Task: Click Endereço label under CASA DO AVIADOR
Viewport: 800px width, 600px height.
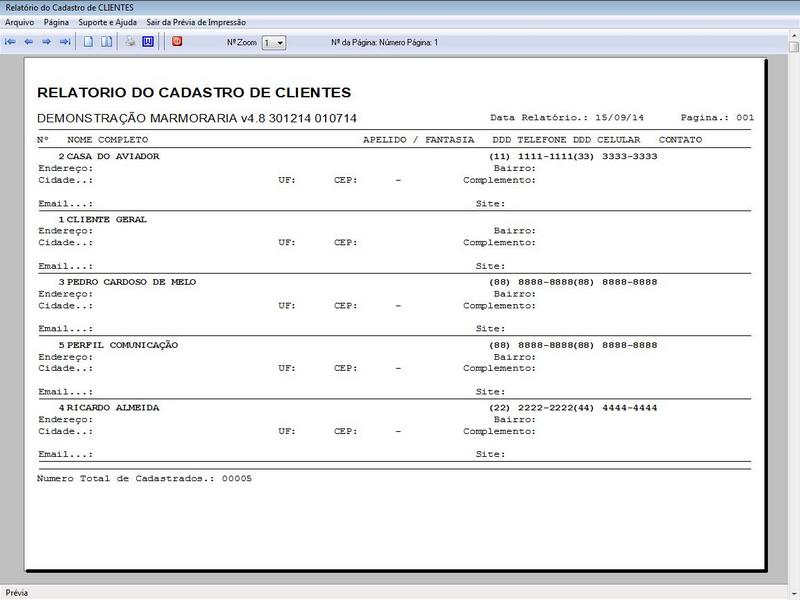Action: [x=66, y=168]
